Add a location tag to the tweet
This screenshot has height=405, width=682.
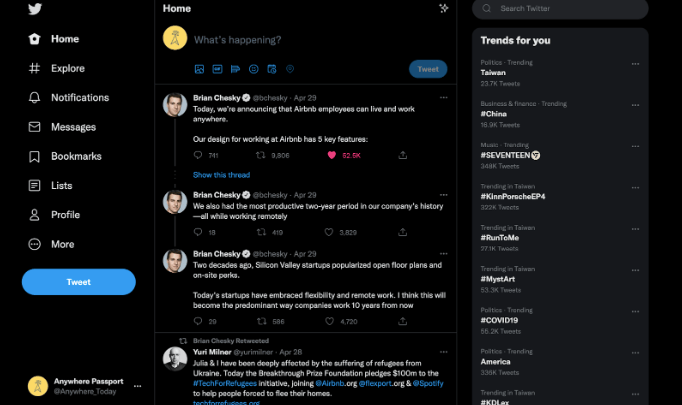point(290,69)
